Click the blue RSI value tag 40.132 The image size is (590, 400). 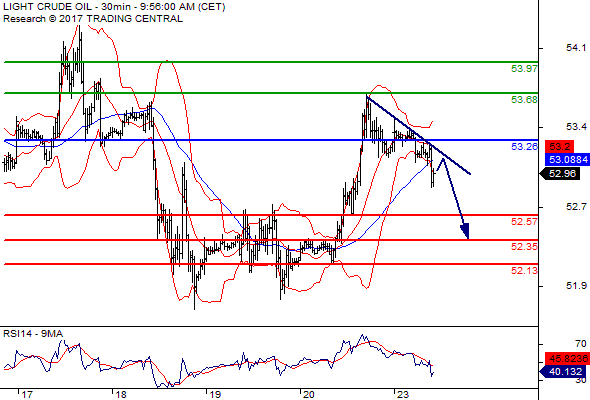564,372
